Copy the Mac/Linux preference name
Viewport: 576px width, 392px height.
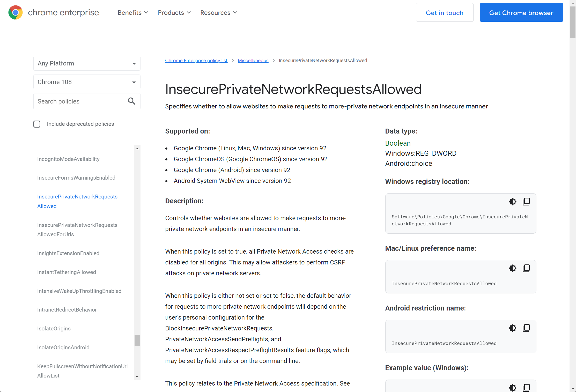(526, 268)
